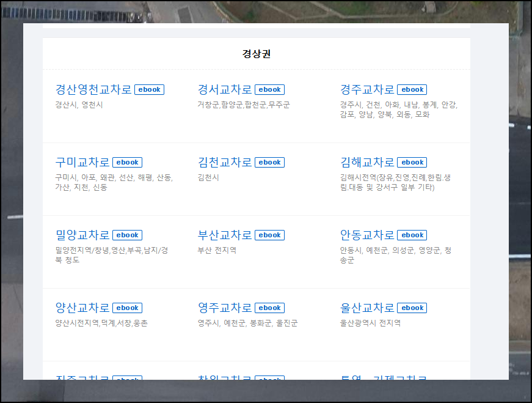Screen dimensions: 532x403
Task: Open the 밀양교차로 link
Action: tap(82, 235)
